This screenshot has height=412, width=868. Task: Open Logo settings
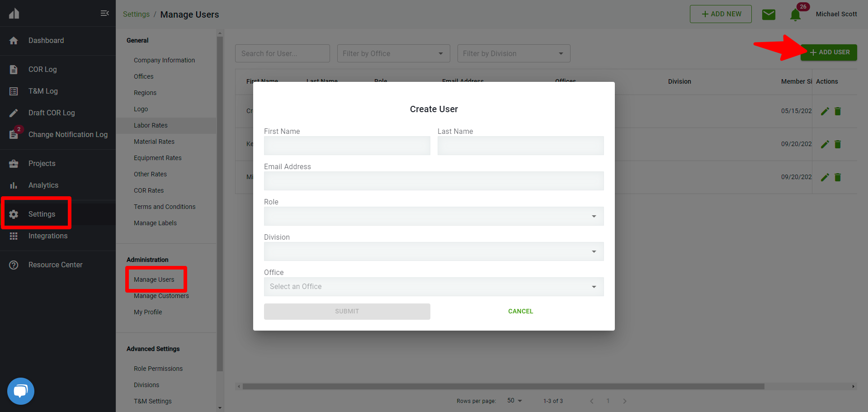pyautogui.click(x=141, y=109)
